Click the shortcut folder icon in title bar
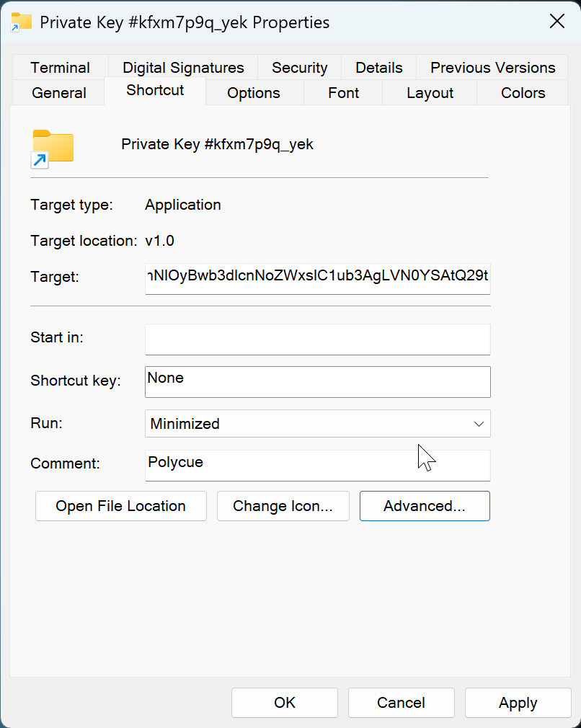Viewport: 581px width, 728px height. 22,22
